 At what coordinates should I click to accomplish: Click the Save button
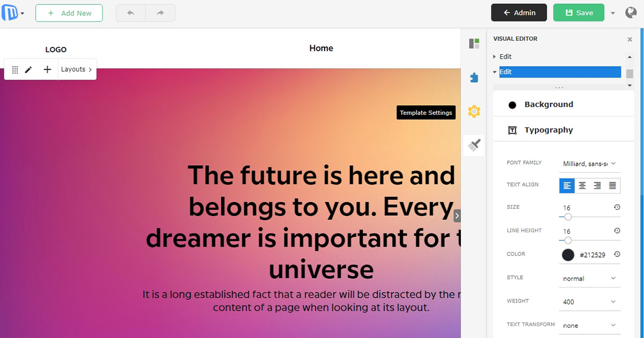tap(579, 13)
